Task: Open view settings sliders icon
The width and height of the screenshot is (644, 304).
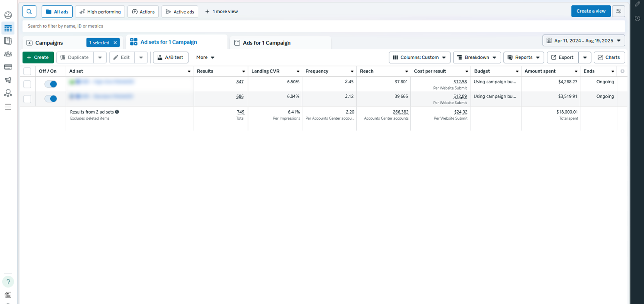Action: pos(619,12)
